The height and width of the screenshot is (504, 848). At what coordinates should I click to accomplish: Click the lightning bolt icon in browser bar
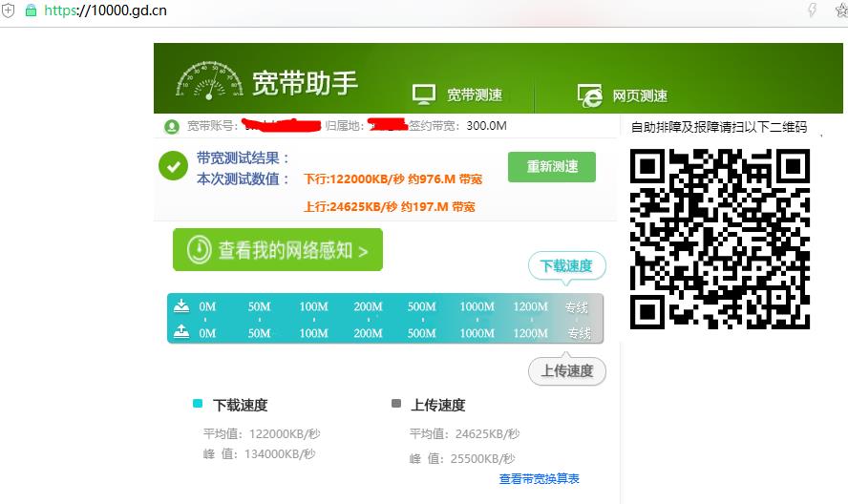813,10
